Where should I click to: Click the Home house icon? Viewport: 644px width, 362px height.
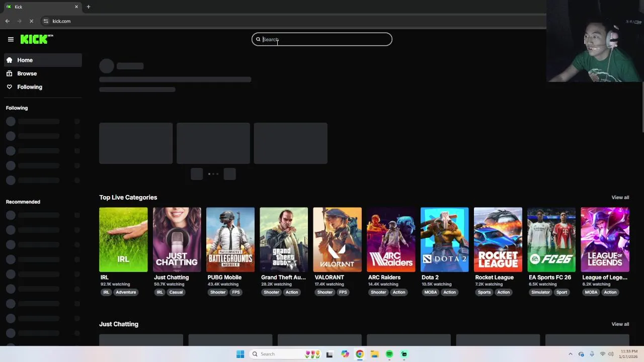(x=9, y=60)
